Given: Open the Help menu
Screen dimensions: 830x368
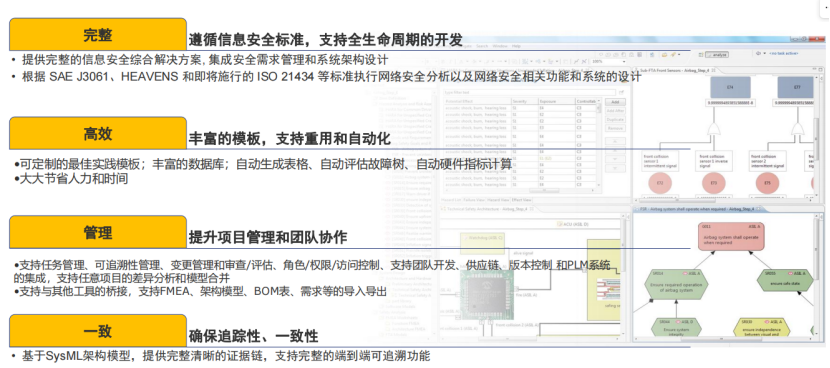Looking at the screenshot, I should tap(516, 46).
